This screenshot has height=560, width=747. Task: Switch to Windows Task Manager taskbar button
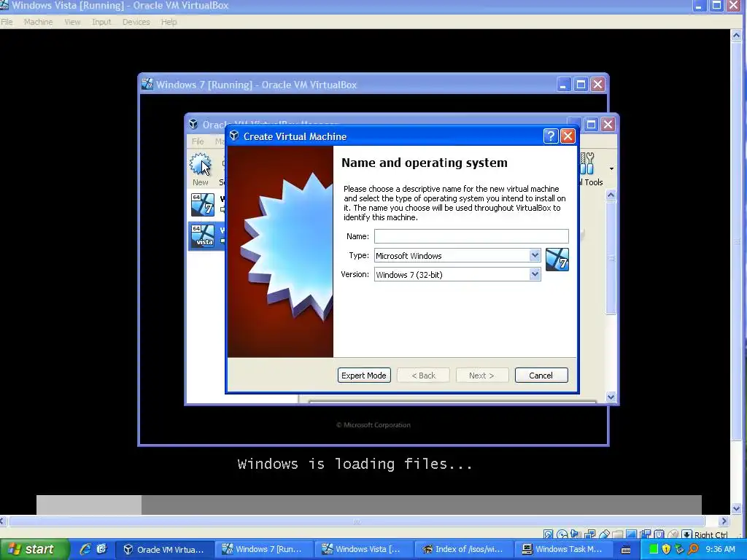click(562, 549)
